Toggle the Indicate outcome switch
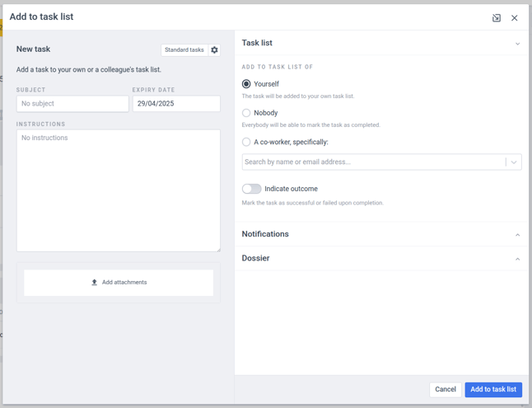 [251, 189]
